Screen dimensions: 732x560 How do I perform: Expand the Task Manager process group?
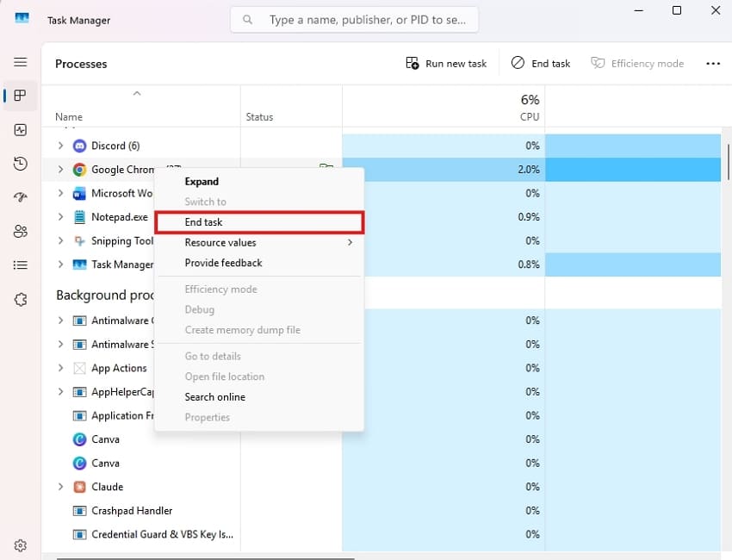point(60,264)
